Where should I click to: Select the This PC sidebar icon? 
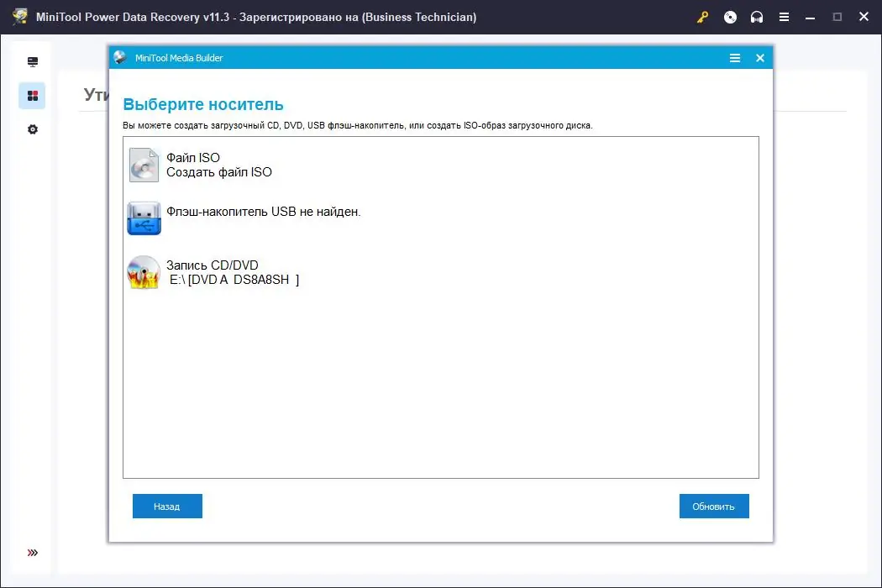[33, 62]
